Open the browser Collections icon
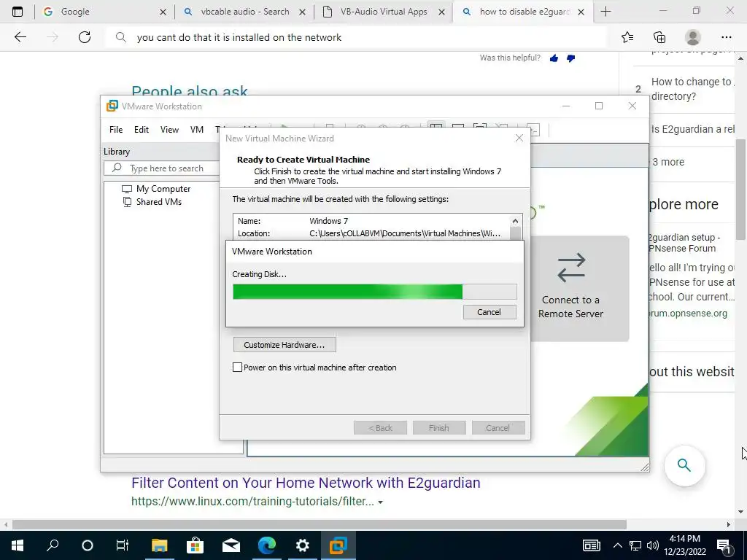Screen dimensions: 747x560 click(x=659, y=37)
